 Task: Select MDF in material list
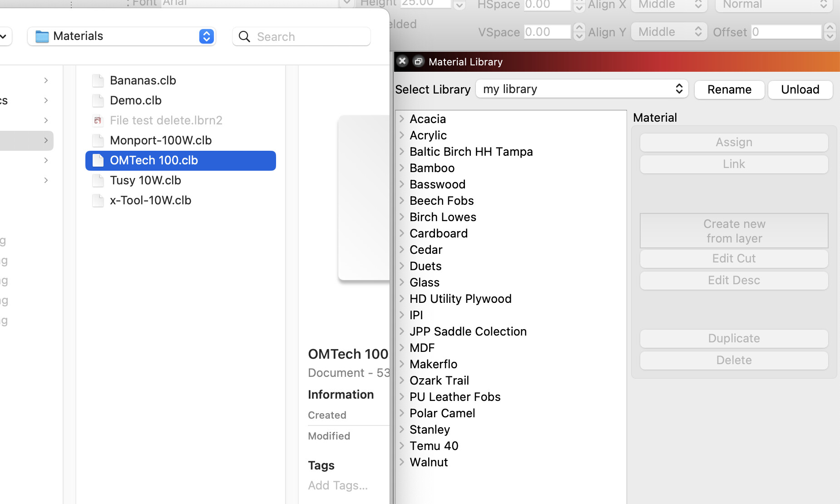(422, 348)
